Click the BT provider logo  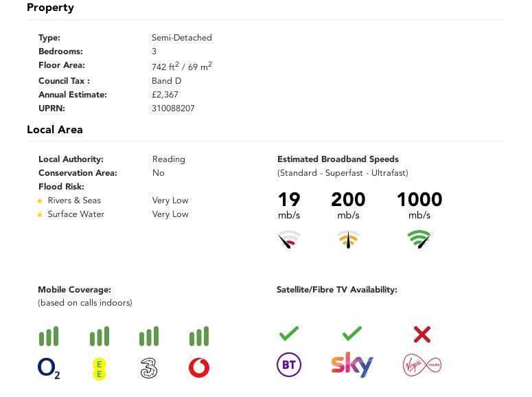pos(289,365)
